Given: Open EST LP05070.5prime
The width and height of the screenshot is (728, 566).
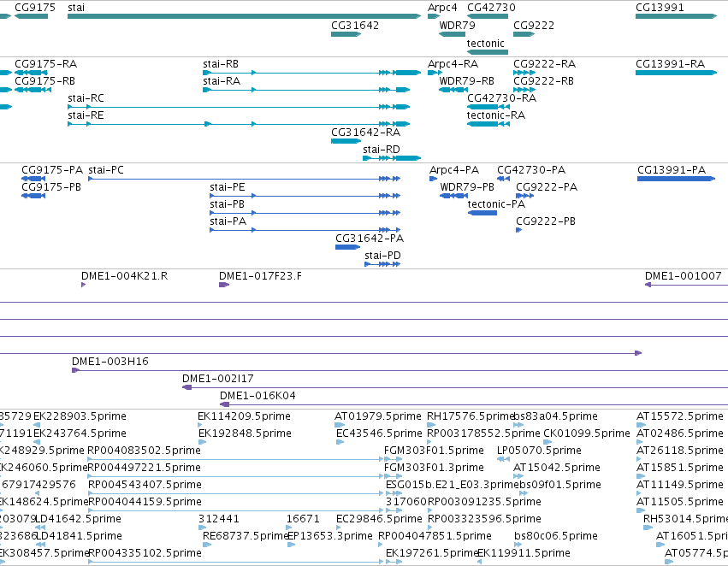Looking at the screenshot, I should click(539, 451).
